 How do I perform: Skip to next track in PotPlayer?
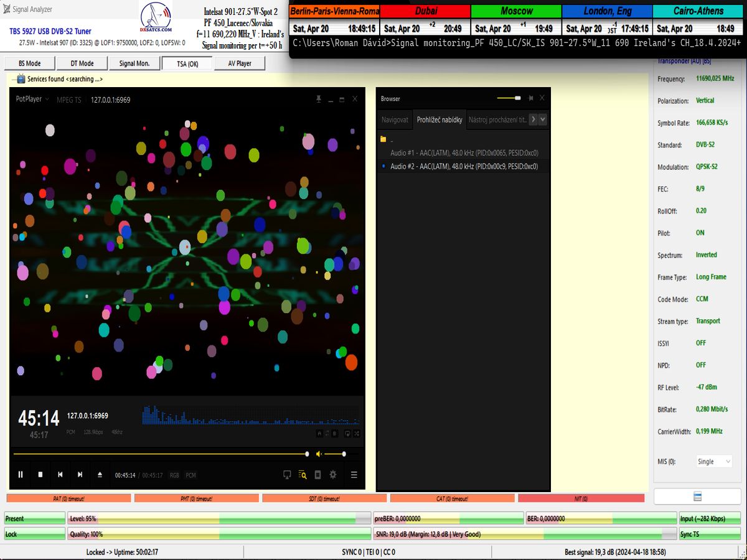[x=80, y=475]
